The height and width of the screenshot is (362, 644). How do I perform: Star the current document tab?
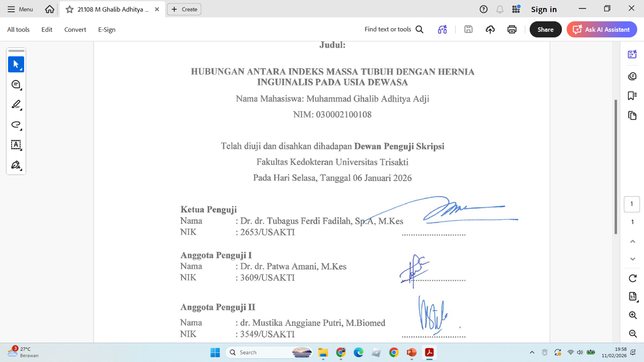[70, 10]
